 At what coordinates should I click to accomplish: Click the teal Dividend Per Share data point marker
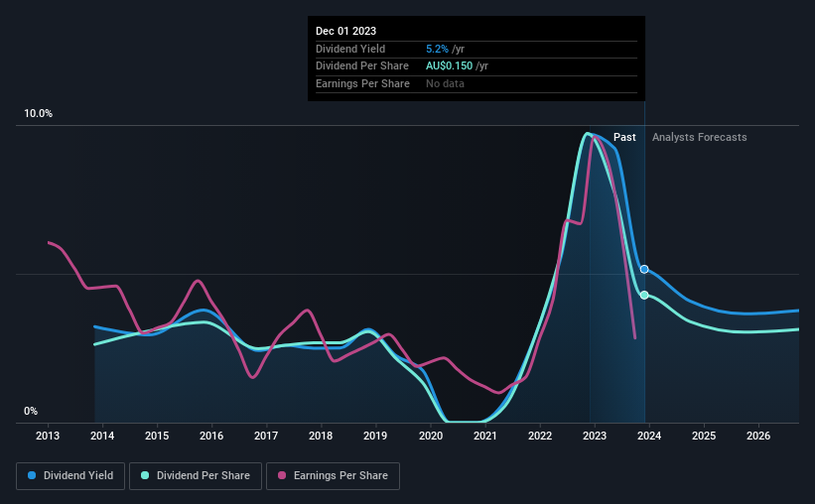pyautogui.click(x=644, y=295)
